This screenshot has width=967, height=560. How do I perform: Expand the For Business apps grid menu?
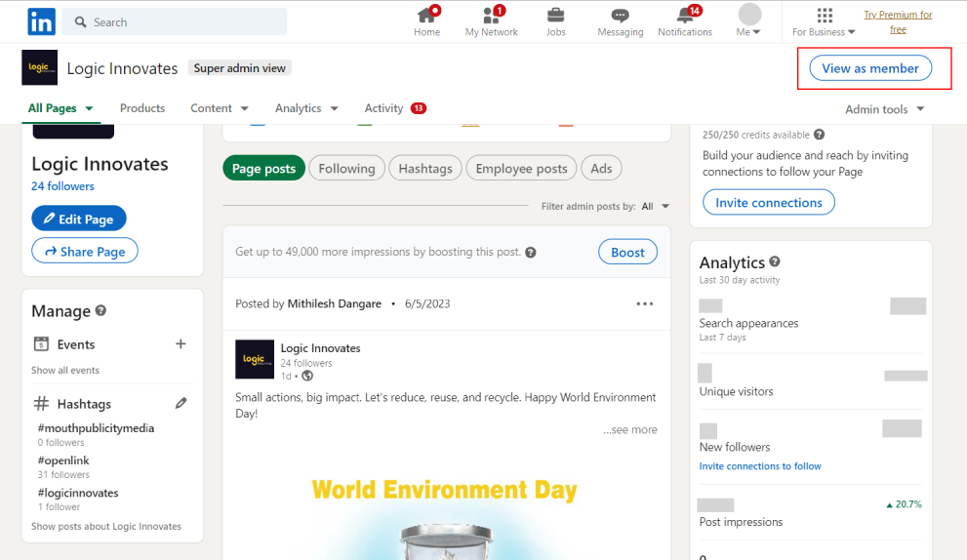click(x=824, y=22)
